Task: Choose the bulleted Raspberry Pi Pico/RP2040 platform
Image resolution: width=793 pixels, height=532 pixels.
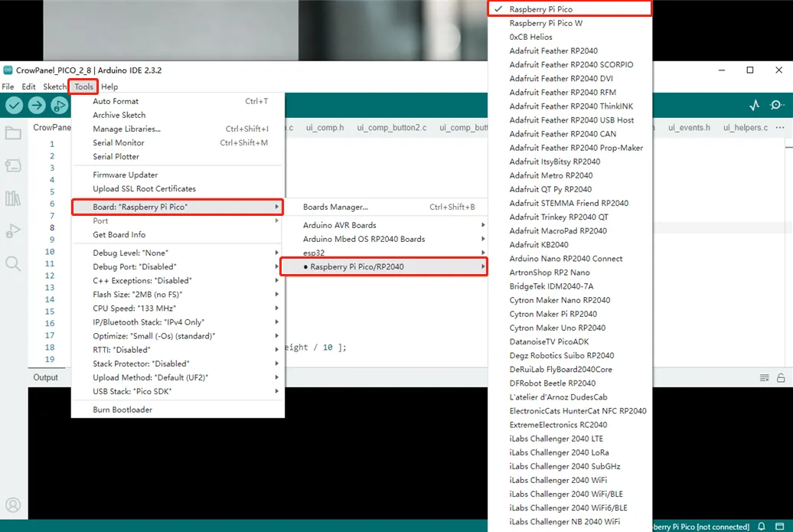Action: (x=383, y=266)
